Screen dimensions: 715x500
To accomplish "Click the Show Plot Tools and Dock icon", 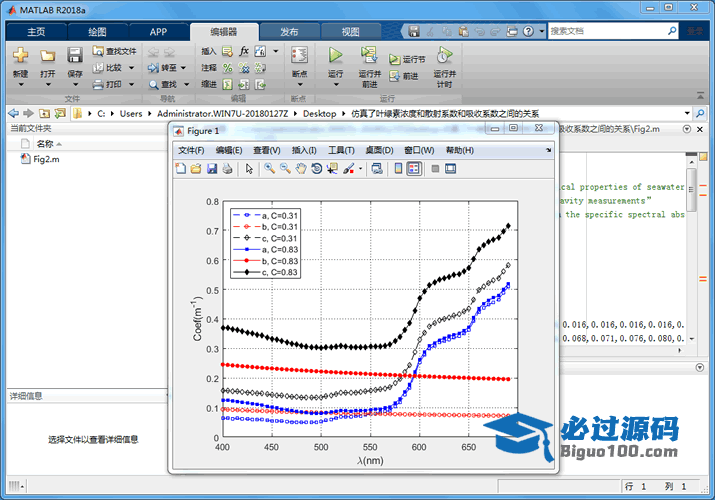I will click(x=451, y=169).
